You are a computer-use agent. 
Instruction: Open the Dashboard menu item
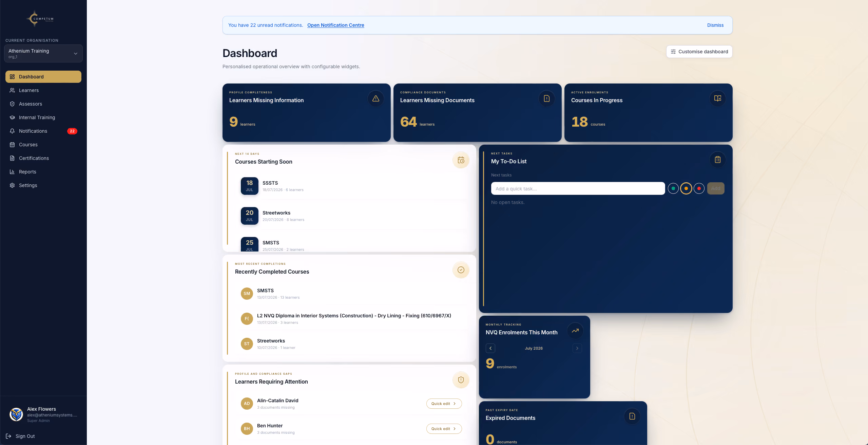43,77
